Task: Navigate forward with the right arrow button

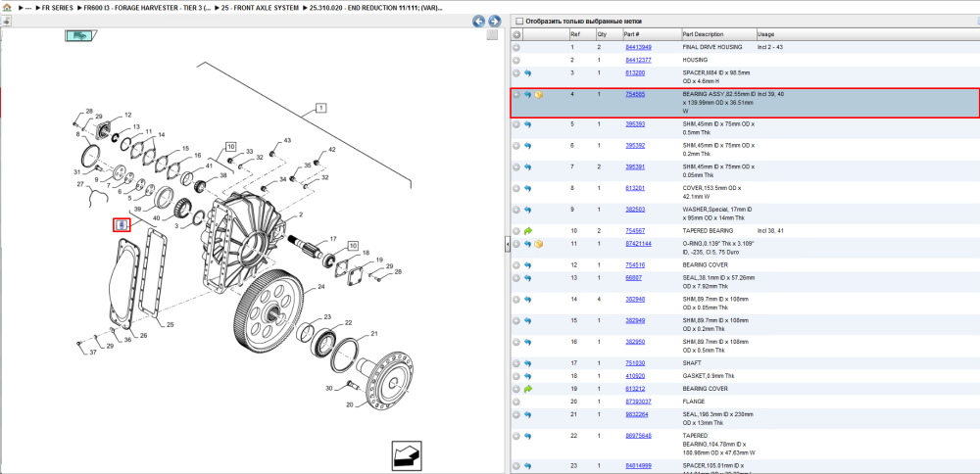Action: 494,22
